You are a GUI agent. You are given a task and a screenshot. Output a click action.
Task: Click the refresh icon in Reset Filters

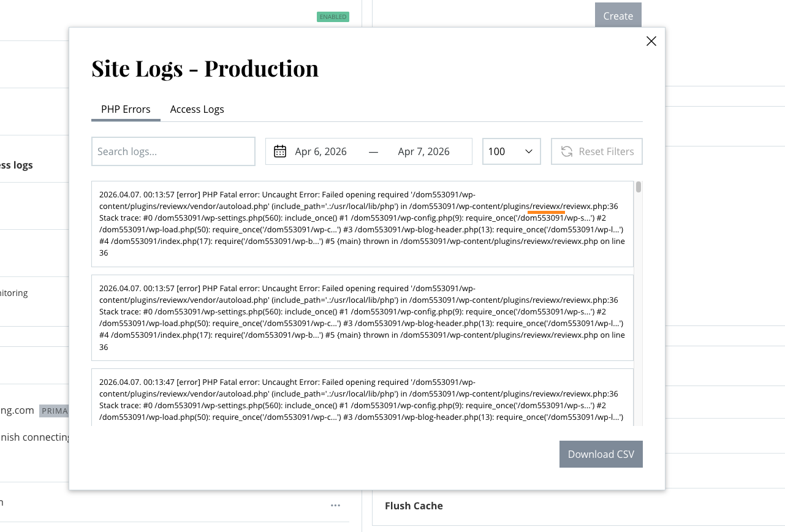pos(567,151)
